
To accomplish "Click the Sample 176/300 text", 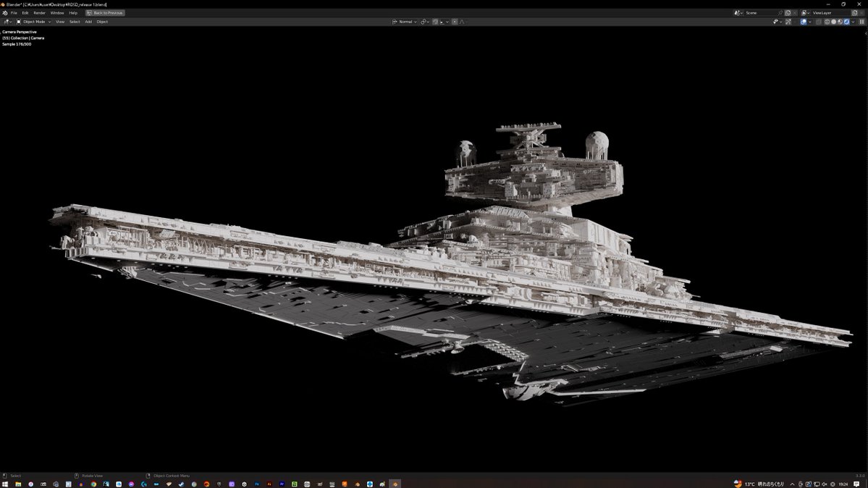I will point(17,43).
